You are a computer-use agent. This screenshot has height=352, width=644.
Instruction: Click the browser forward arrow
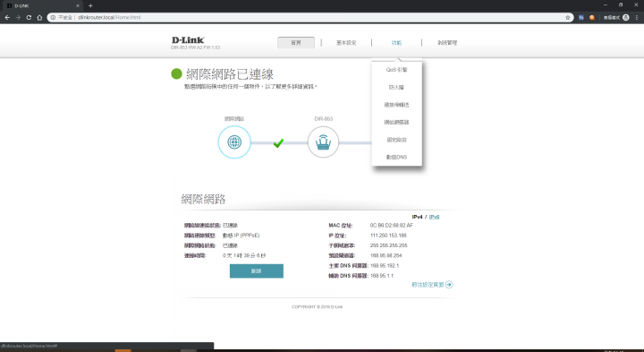(18, 17)
